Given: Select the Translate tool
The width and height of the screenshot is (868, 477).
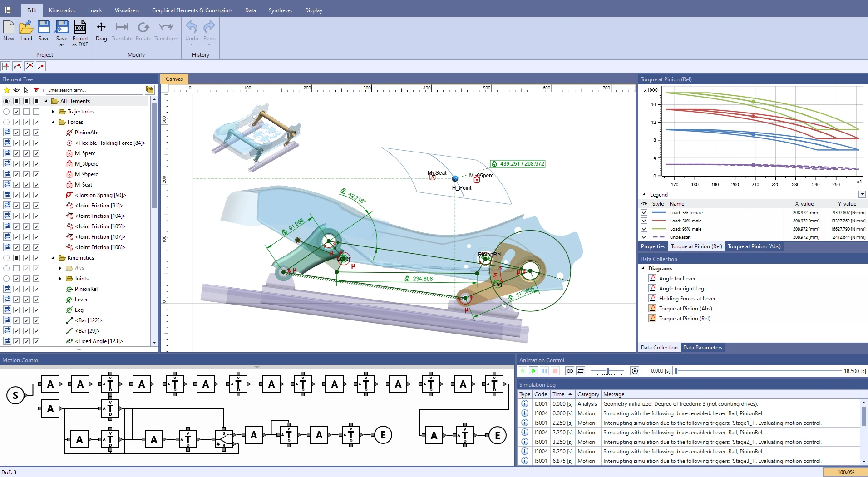Looking at the screenshot, I should click(122, 31).
